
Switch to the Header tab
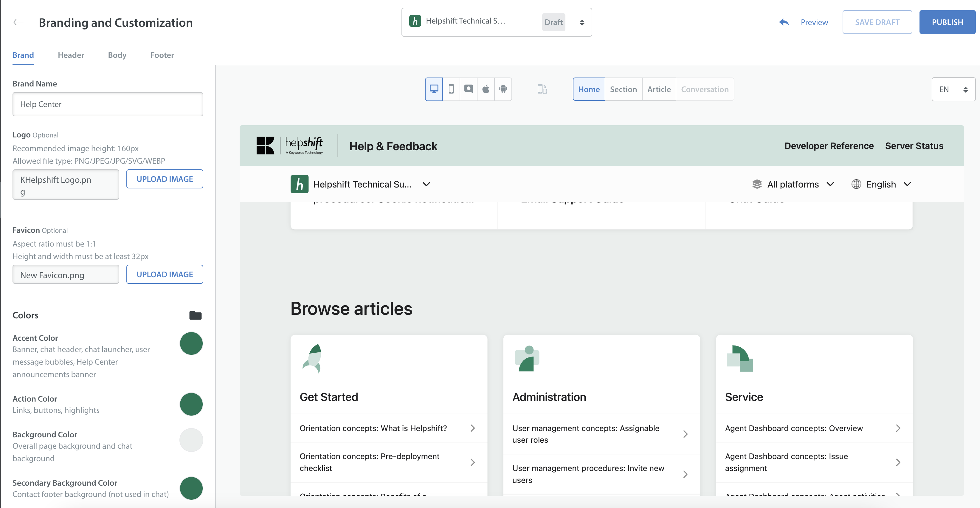[71, 55]
